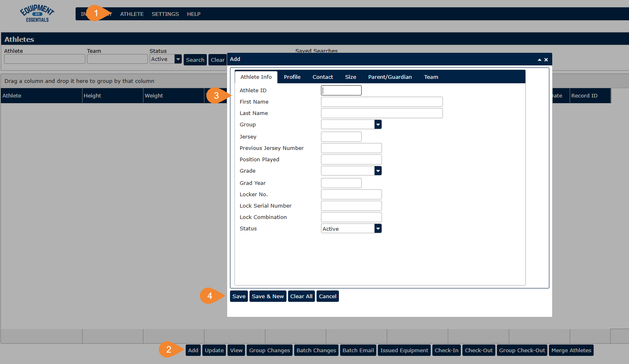This screenshot has width=629, height=364.
Task: Click the Clear button next to Search
Action: tap(218, 60)
